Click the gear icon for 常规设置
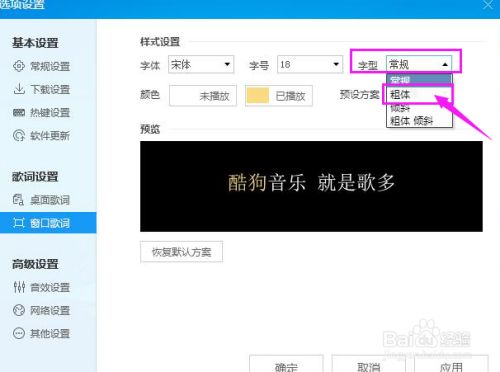 [19, 66]
